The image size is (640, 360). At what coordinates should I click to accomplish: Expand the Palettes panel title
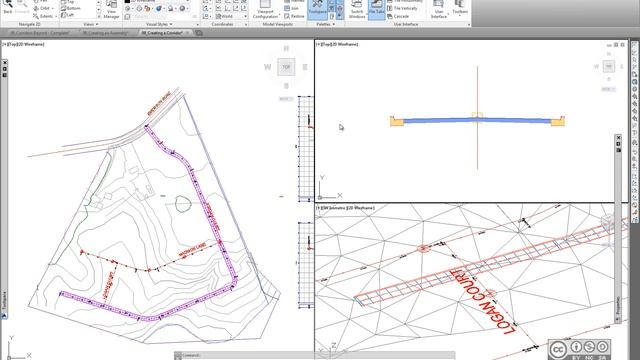(x=325, y=24)
